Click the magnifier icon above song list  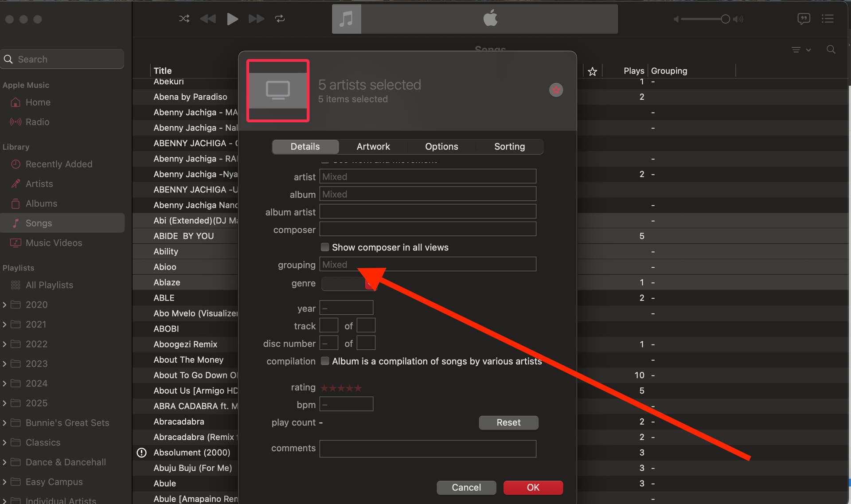point(831,50)
